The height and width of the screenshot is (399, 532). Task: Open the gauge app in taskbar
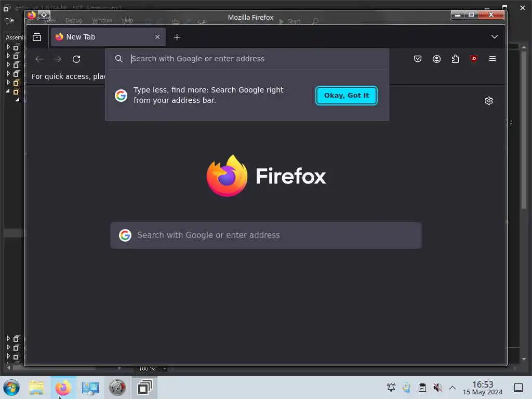pos(117,388)
